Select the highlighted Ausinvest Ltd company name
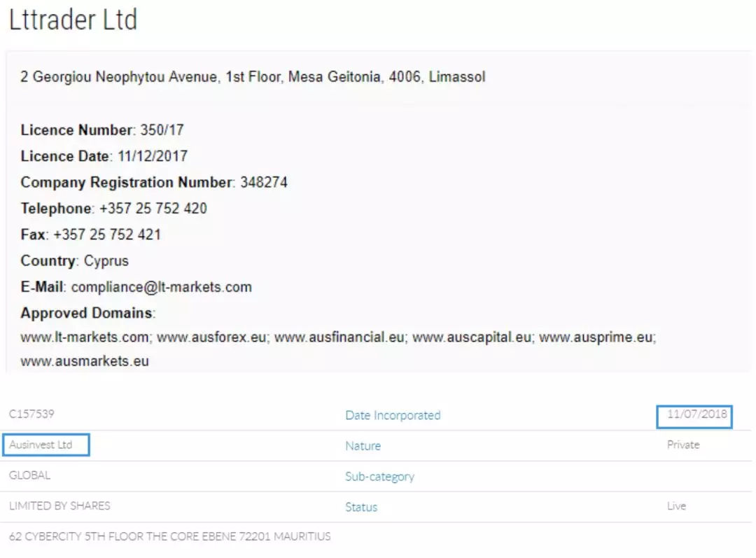This screenshot has height=558, width=756. pos(41,445)
